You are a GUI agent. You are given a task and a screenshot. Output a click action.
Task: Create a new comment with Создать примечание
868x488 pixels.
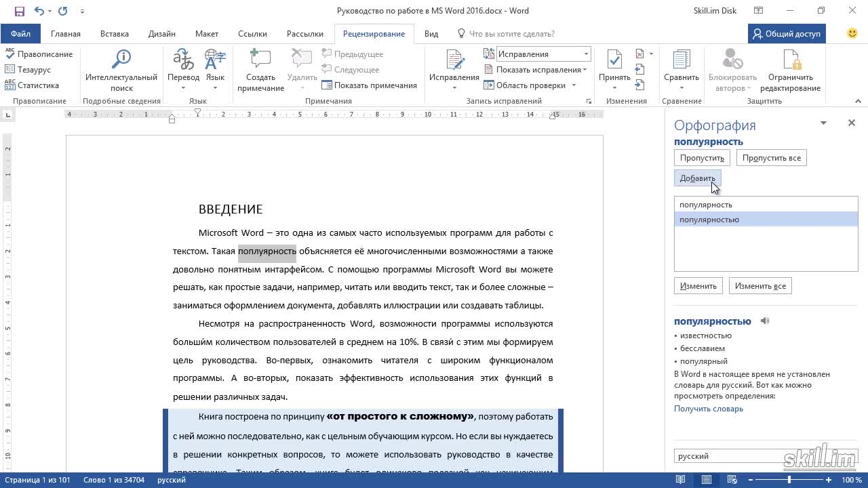coord(260,70)
